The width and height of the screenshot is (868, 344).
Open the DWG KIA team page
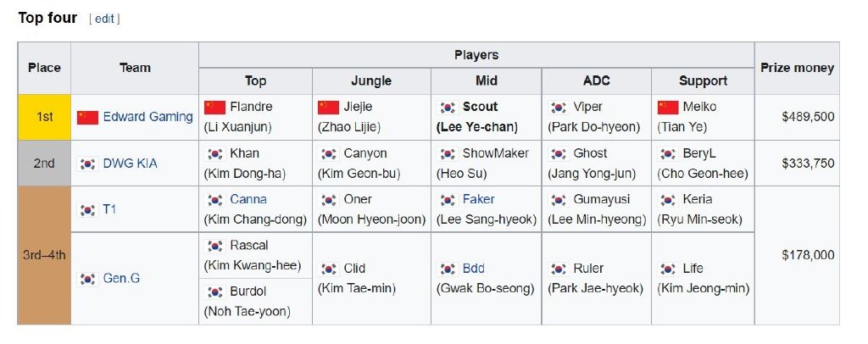pyautogui.click(x=130, y=164)
